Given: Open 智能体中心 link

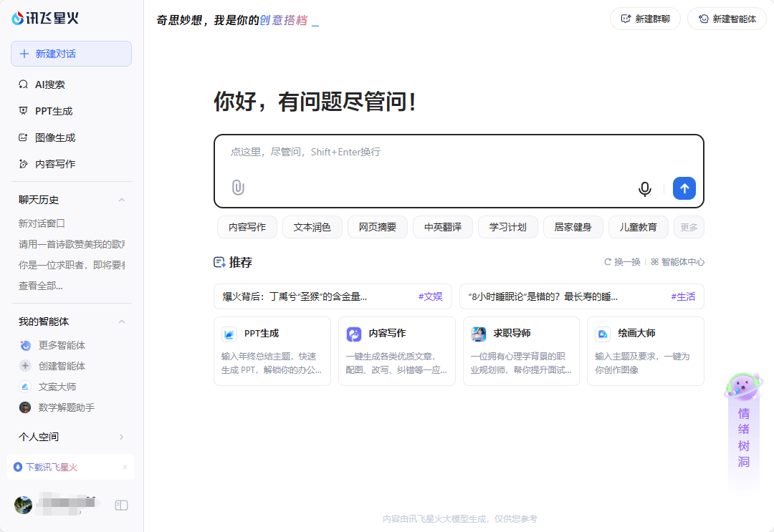Looking at the screenshot, I should pos(678,262).
